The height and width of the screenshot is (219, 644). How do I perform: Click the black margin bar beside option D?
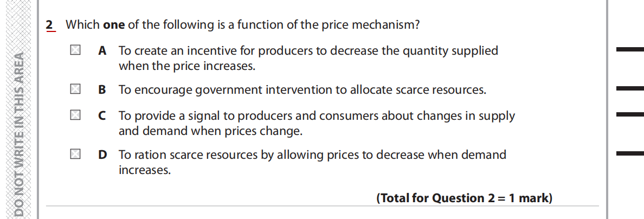630,154
